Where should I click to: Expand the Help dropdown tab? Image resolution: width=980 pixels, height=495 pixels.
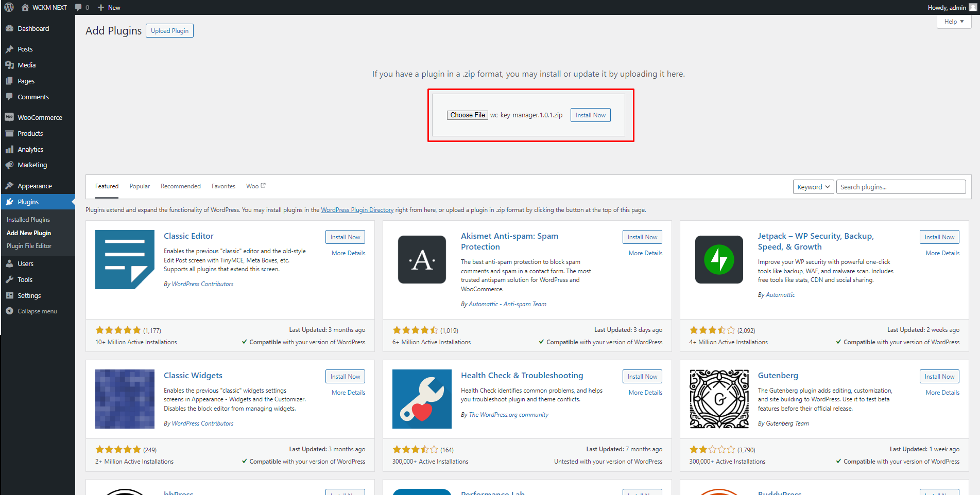pyautogui.click(x=954, y=22)
